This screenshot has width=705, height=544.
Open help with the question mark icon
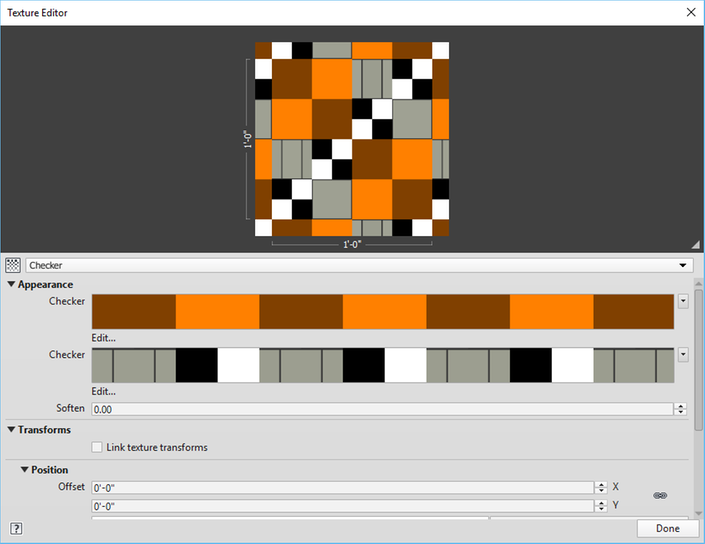tap(16, 528)
